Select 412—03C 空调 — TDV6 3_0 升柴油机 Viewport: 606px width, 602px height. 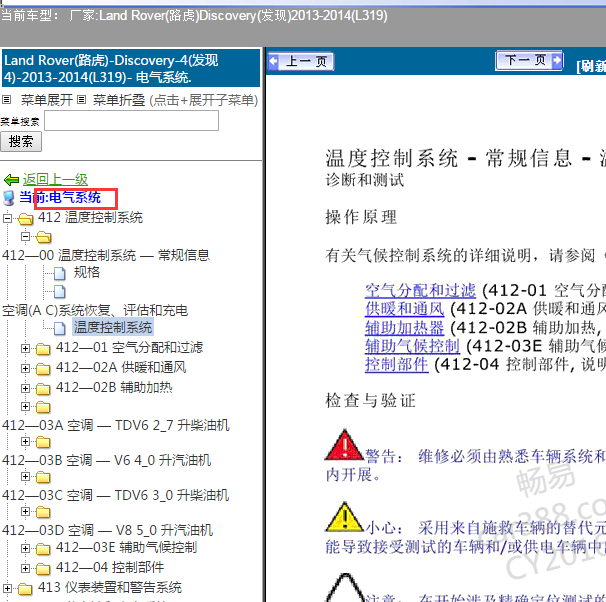coord(116,495)
